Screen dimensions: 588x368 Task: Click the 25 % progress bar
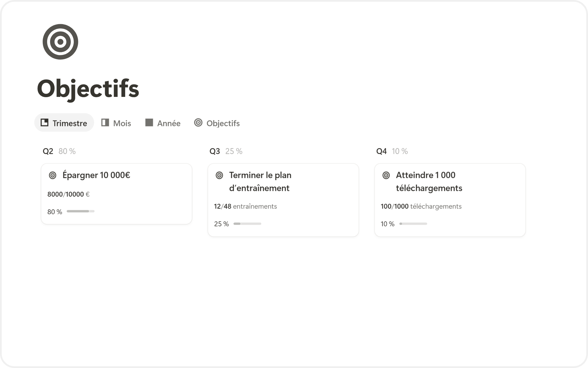(247, 224)
